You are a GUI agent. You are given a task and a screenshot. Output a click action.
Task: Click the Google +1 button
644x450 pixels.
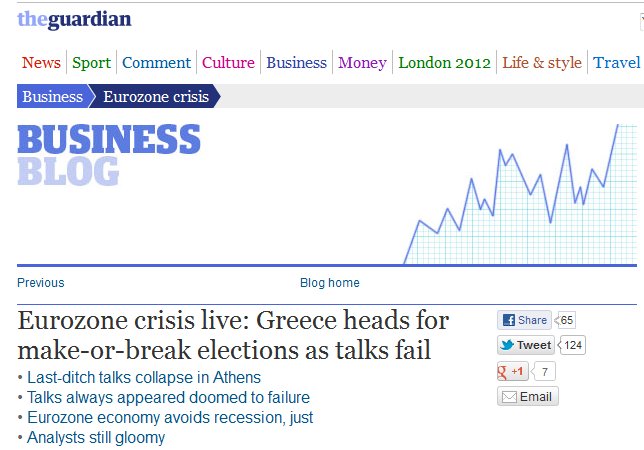tap(513, 372)
